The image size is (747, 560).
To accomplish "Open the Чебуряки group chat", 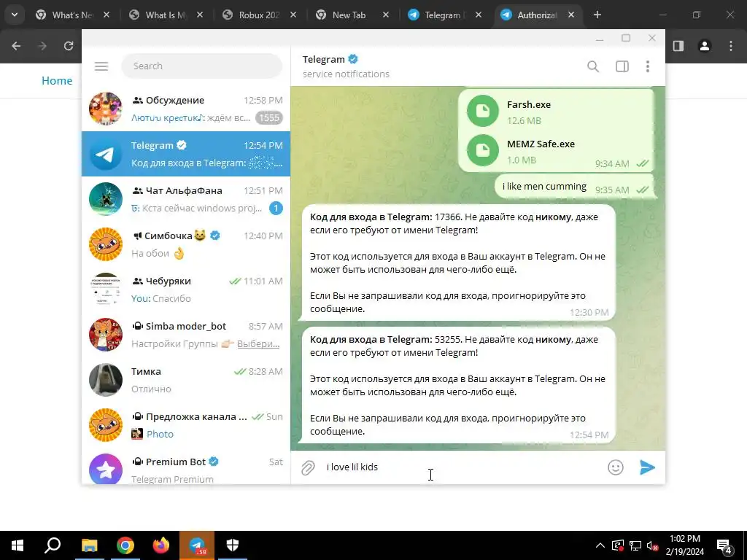I will 186,289.
